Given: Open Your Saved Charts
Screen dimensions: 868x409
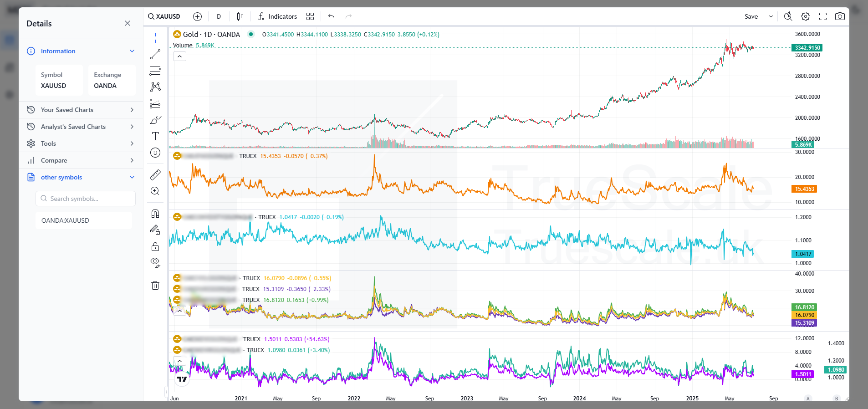Looking at the screenshot, I should point(81,110).
